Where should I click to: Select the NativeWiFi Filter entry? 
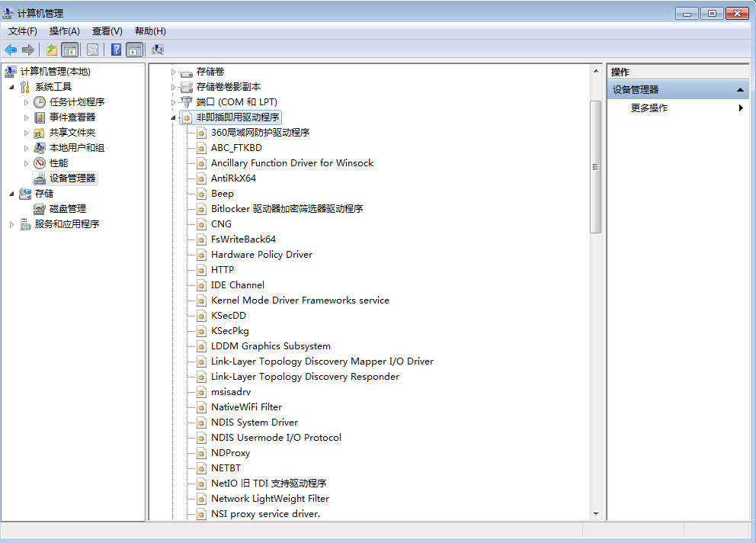click(246, 407)
